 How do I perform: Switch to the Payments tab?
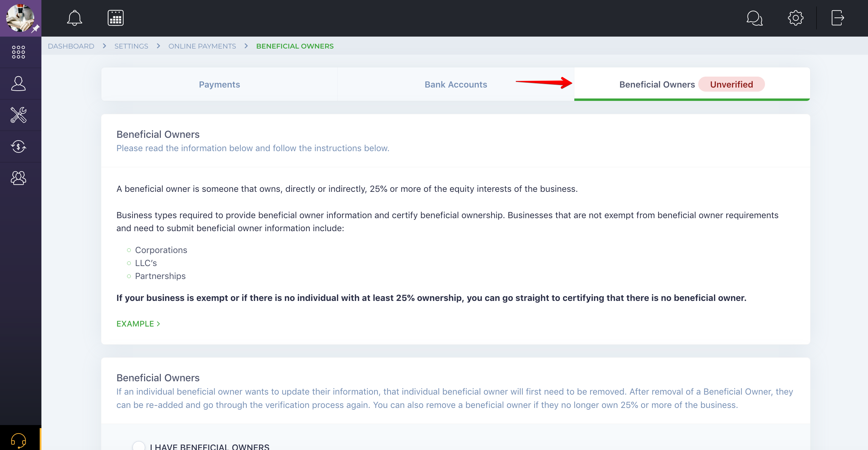(x=219, y=84)
